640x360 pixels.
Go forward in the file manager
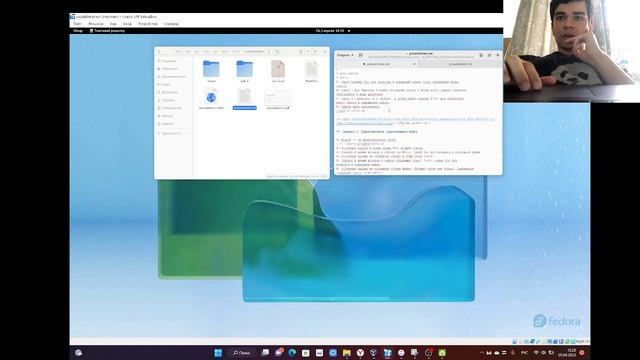coord(167,51)
